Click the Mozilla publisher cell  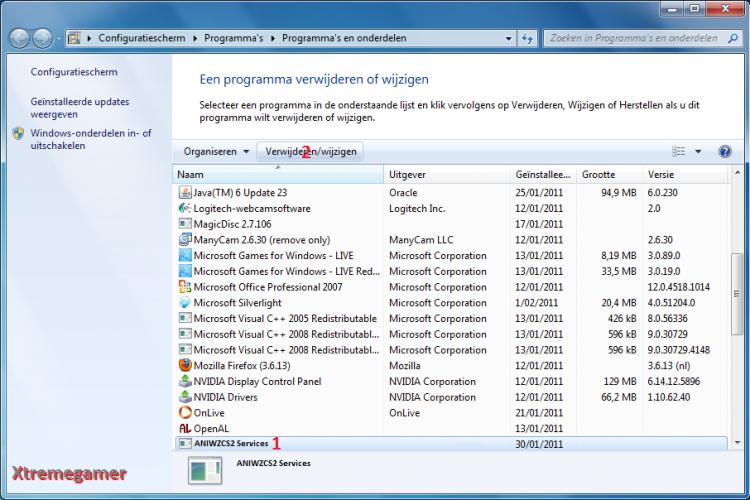pos(405,366)
